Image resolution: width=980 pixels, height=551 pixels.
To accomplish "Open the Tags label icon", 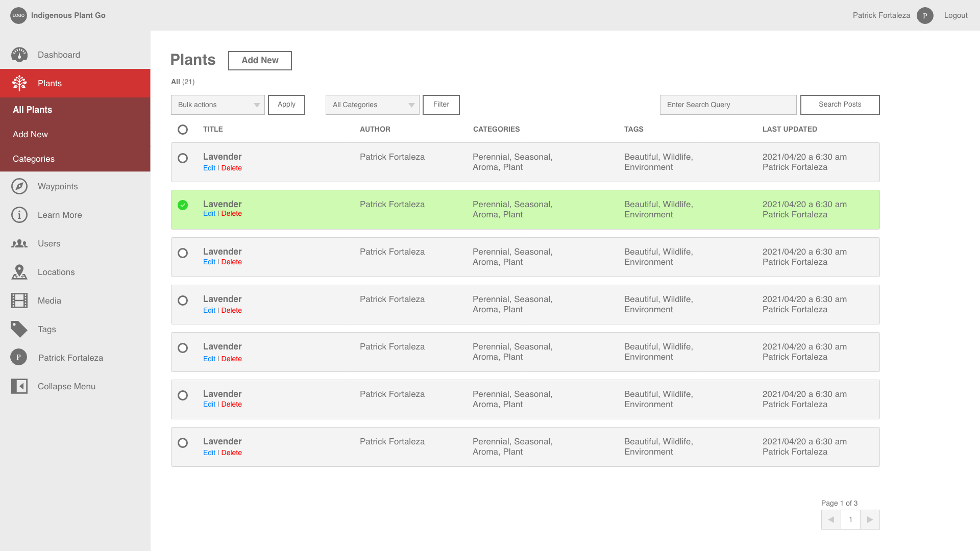I will coord(19,329).
